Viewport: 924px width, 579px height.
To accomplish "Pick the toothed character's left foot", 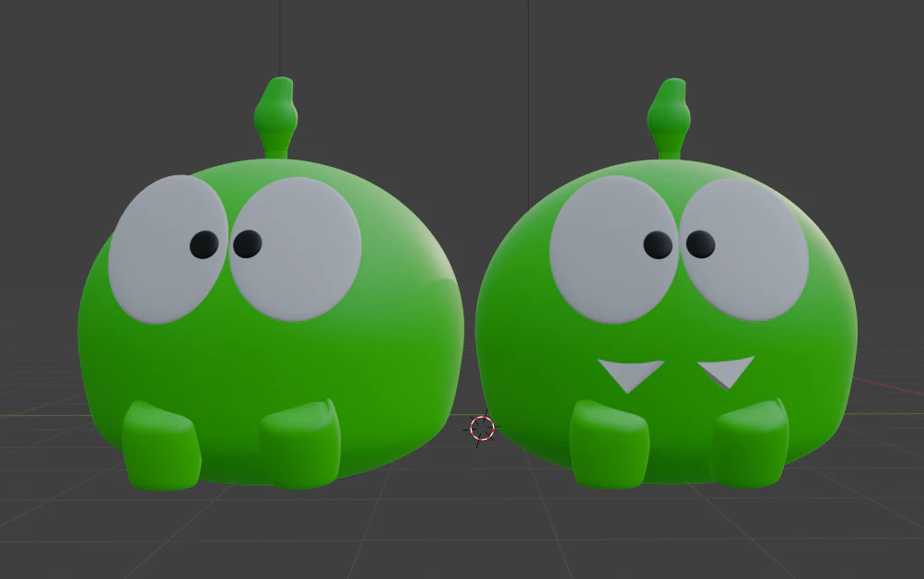I will point(610,444).
